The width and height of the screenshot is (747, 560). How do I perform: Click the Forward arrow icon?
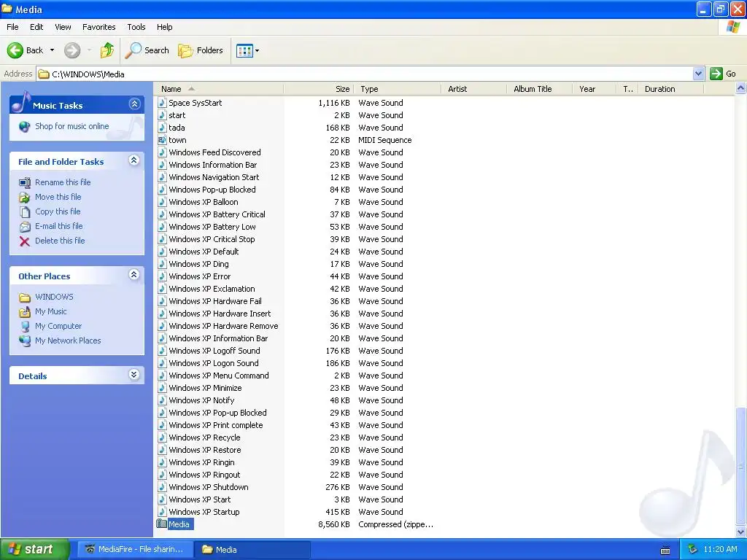[72, 50]
